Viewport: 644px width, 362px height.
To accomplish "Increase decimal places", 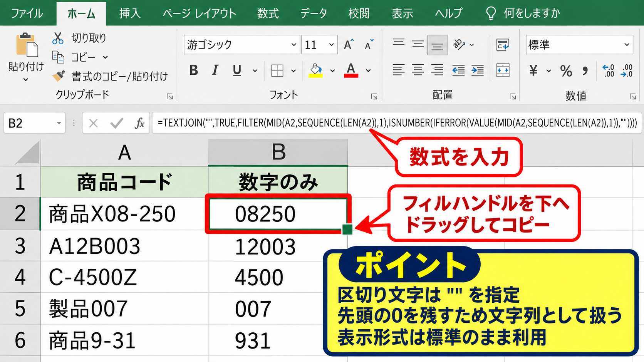I will [608, 71].
